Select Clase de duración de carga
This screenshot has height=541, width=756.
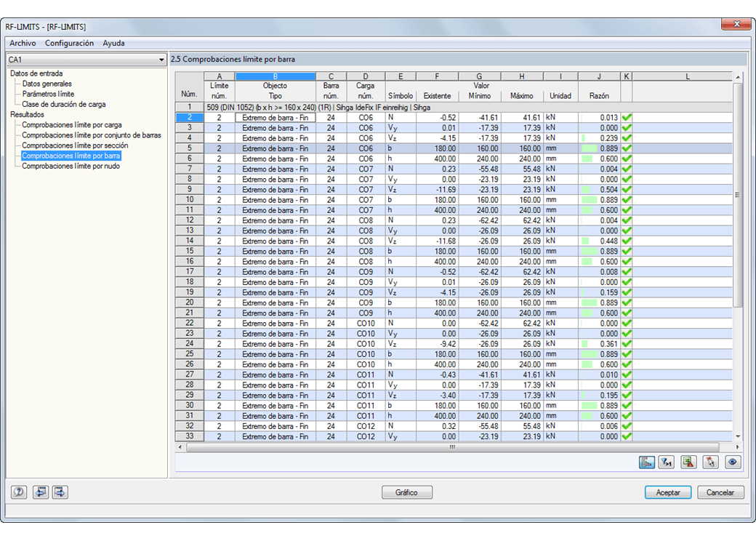pos(64,104)
